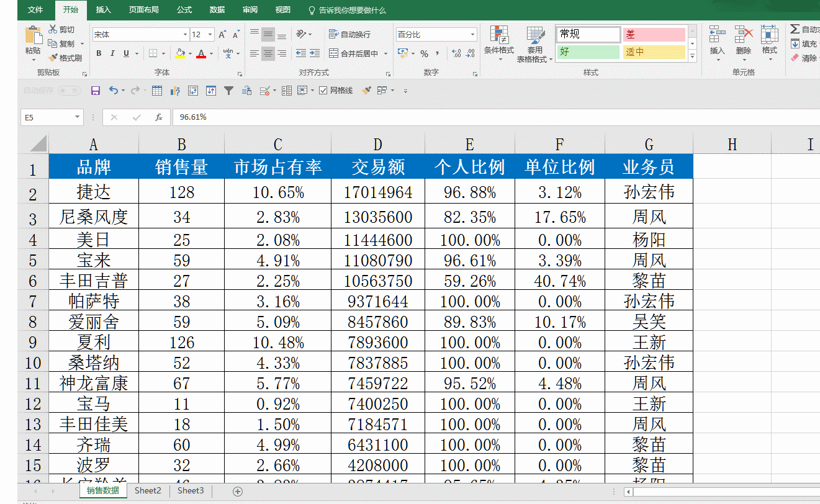The image size is (820, 504).
Task: Click the horizontal center align icon
Action: tap(268, 54)
